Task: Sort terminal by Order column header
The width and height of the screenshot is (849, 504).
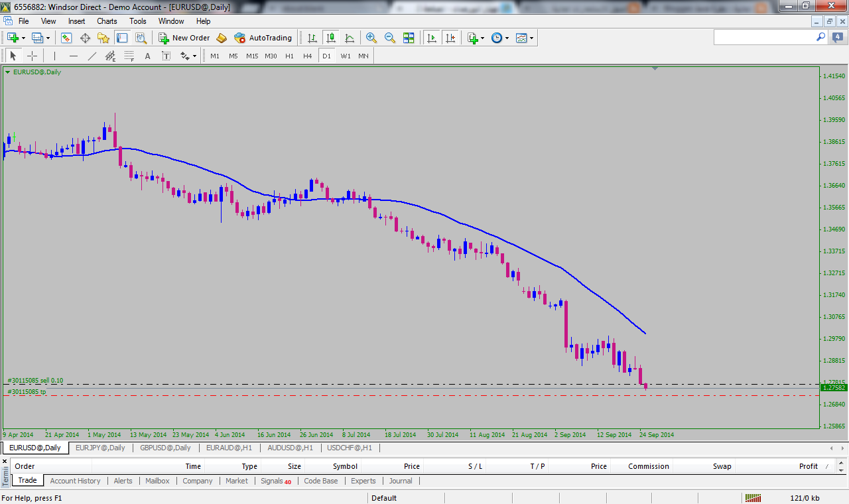Action: [x=25, y=466]
